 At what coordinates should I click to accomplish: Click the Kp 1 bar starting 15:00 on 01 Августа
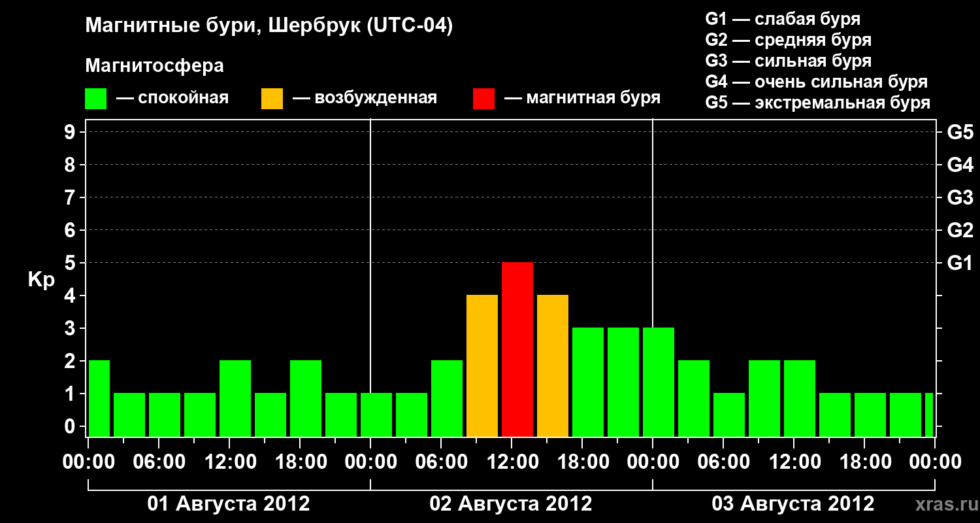point(270,414)
